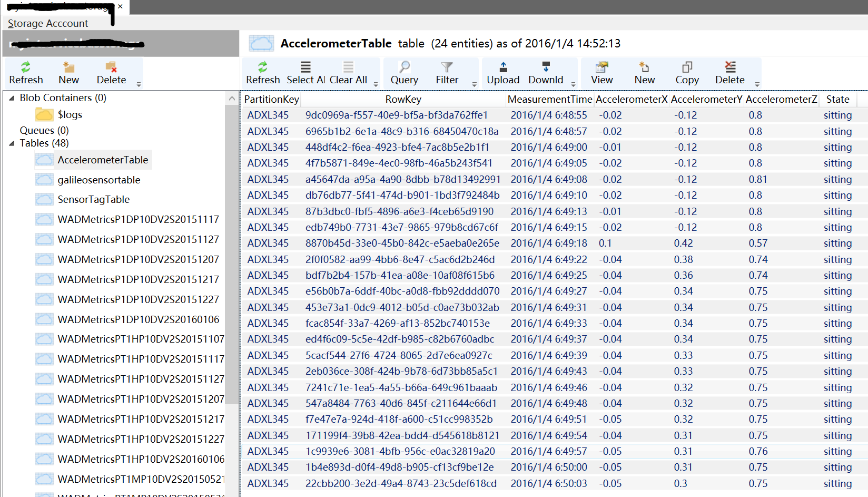Open the Storage Account menu

click(x=47, y=23)
